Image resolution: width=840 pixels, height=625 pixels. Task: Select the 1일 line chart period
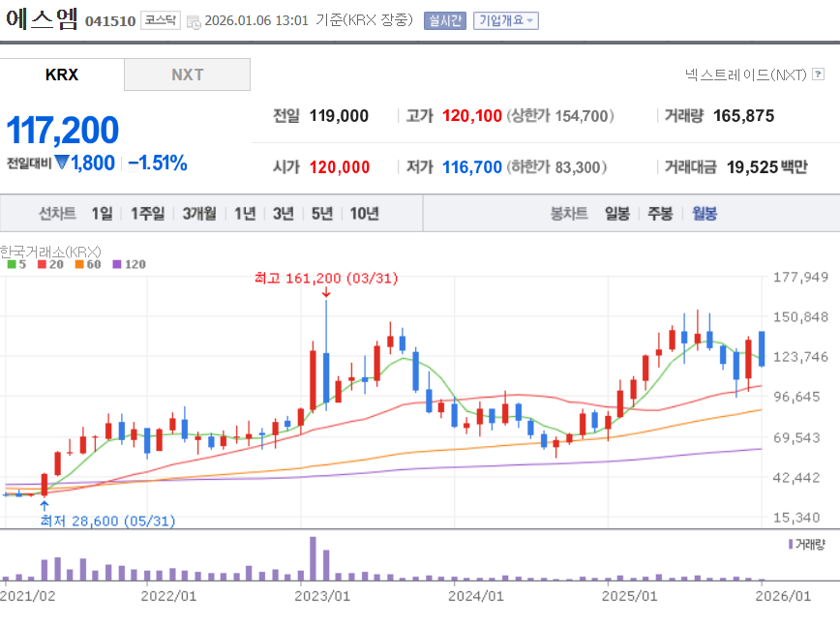point(102,214)
